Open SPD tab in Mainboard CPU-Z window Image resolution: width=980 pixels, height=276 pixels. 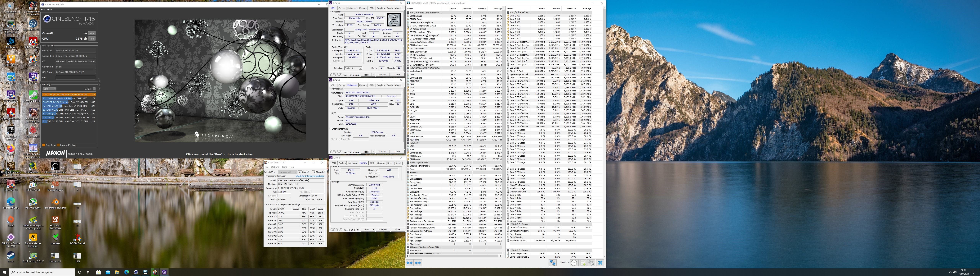pyautogui.click(x=372, y=85)
